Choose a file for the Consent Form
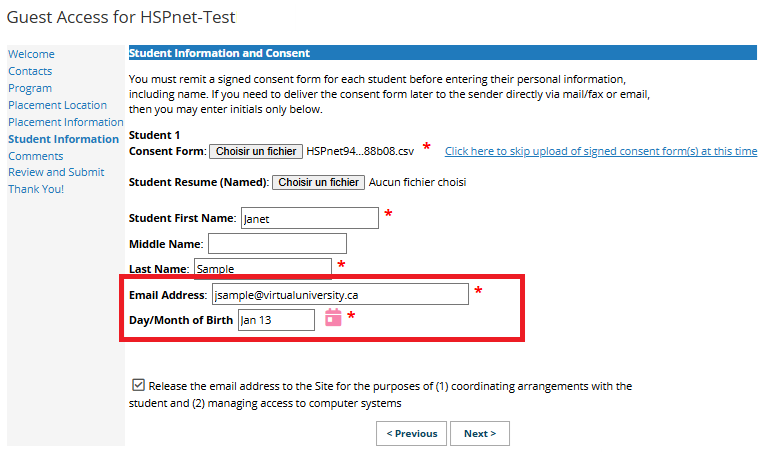This screenshot has height=452, width=768. pos(256,151)
